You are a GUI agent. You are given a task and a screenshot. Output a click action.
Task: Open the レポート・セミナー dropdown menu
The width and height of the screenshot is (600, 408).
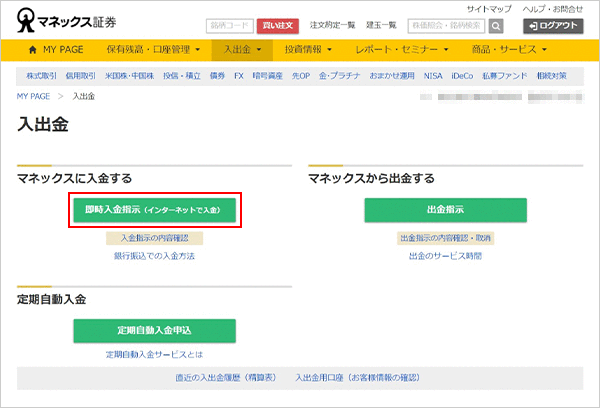click(402, 49)
